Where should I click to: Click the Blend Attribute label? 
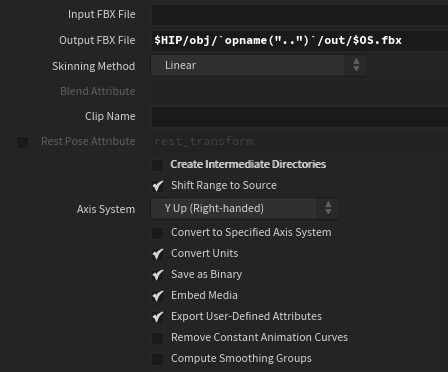[x=97, y=91]
